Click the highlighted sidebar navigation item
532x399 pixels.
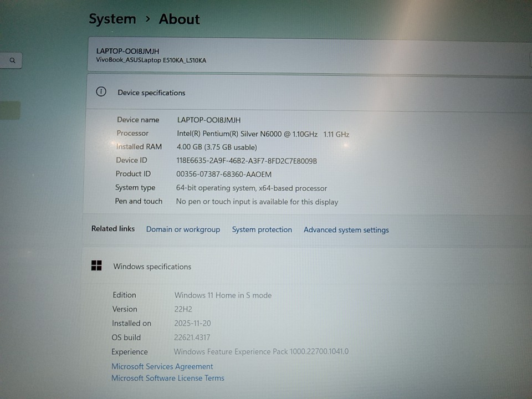point(10,110)
